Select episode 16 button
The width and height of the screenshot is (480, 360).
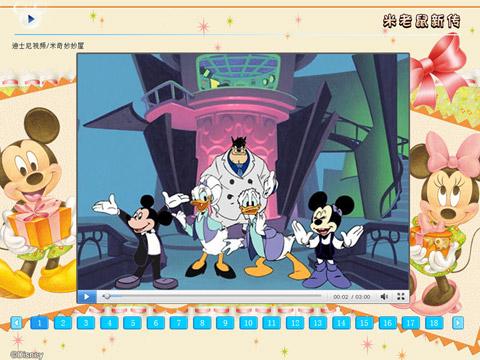[x=388, y=323]
